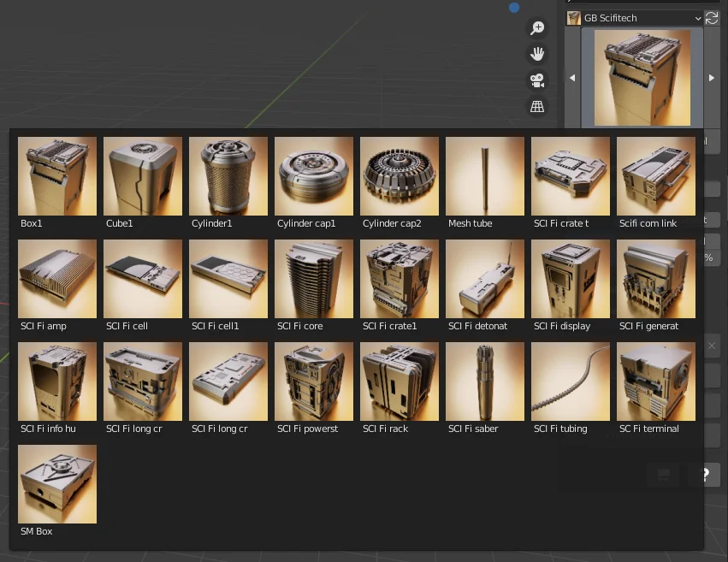Select the SCI Fi detonat thumbnail
Viewport: 728px width, 562px height.
pyautogui.click(x=485, y=279)
